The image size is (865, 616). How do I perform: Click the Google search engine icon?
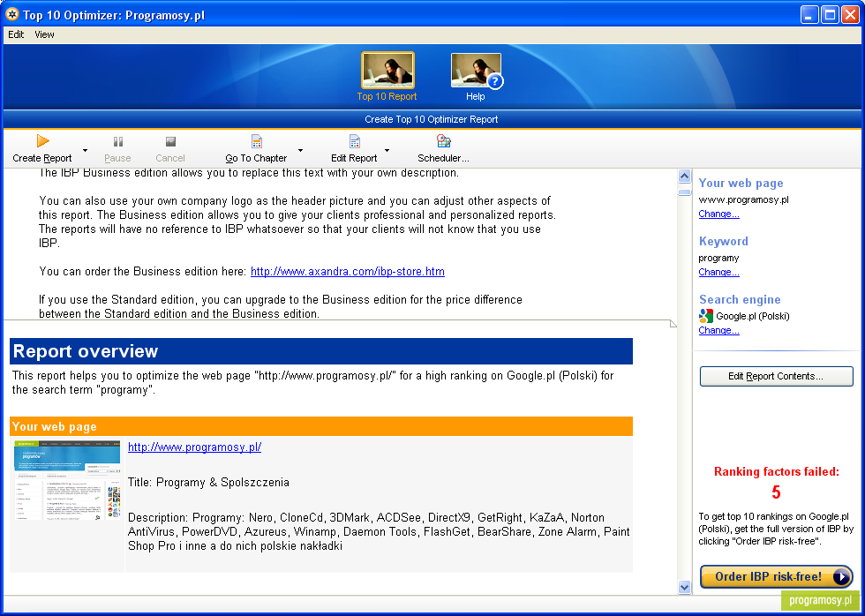coord(706,316)
